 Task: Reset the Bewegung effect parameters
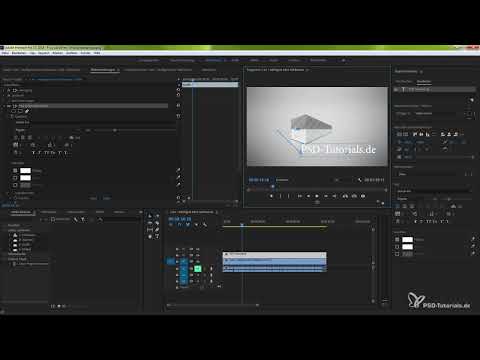[178, 90]
